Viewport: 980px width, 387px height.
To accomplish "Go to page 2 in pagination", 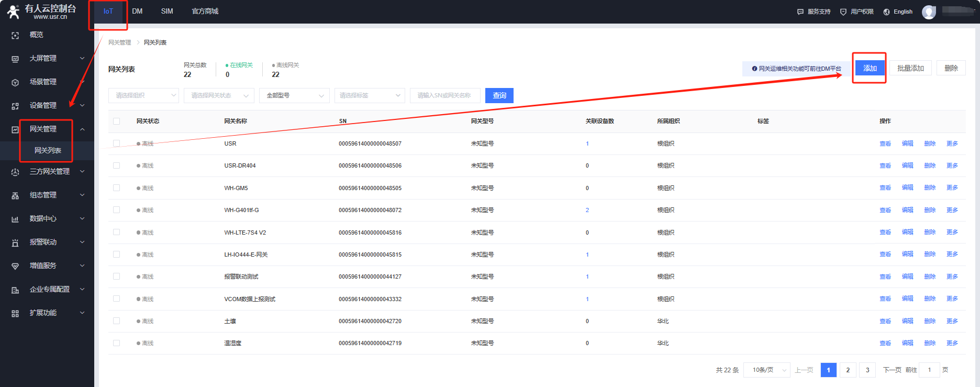I will click(848, 370).
